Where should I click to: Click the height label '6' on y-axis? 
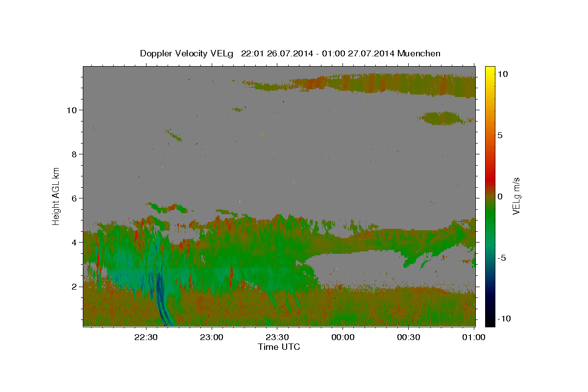(74, 198)
